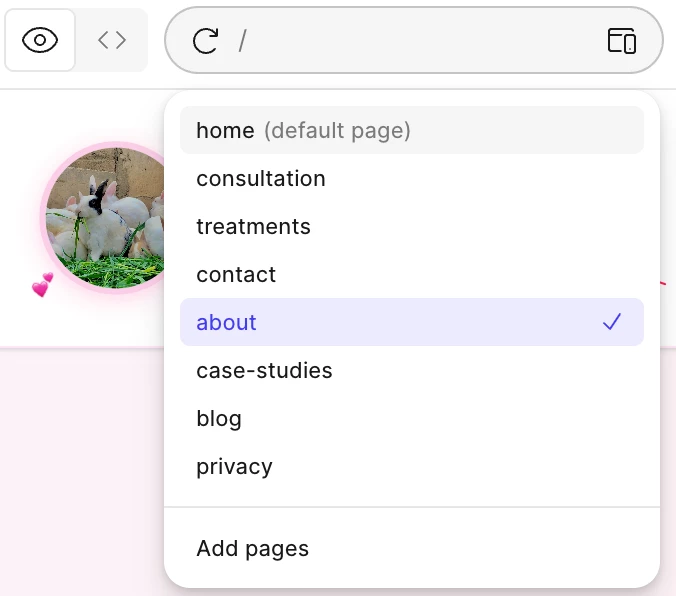The image size is (676, 596).
Task: Navigate to the consultation page
Action: [261, 178]
